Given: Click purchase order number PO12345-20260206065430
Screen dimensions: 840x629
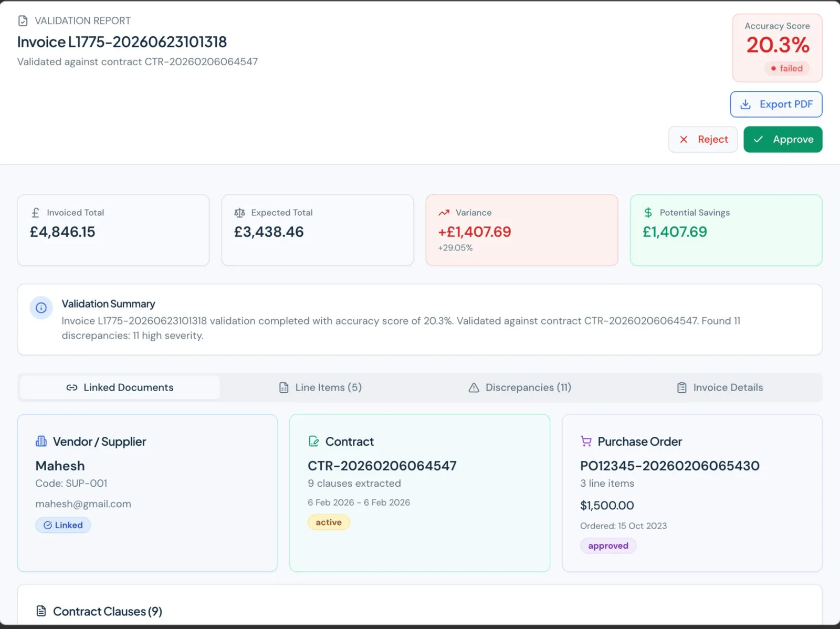Looking at the screenshot, I should (670, 466).
